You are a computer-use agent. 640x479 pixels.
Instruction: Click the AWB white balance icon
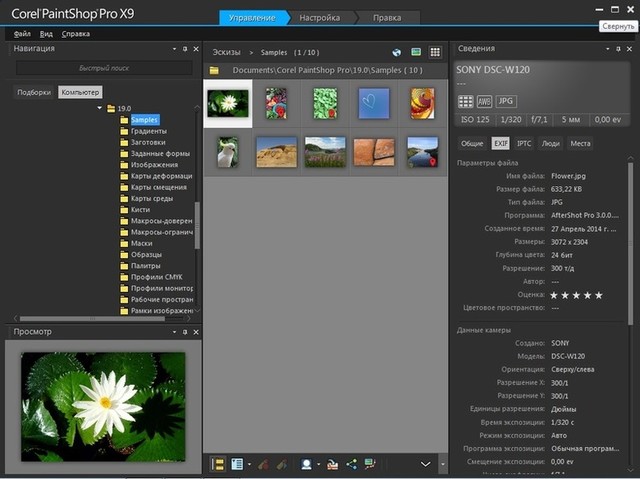(x=486, y=101)
